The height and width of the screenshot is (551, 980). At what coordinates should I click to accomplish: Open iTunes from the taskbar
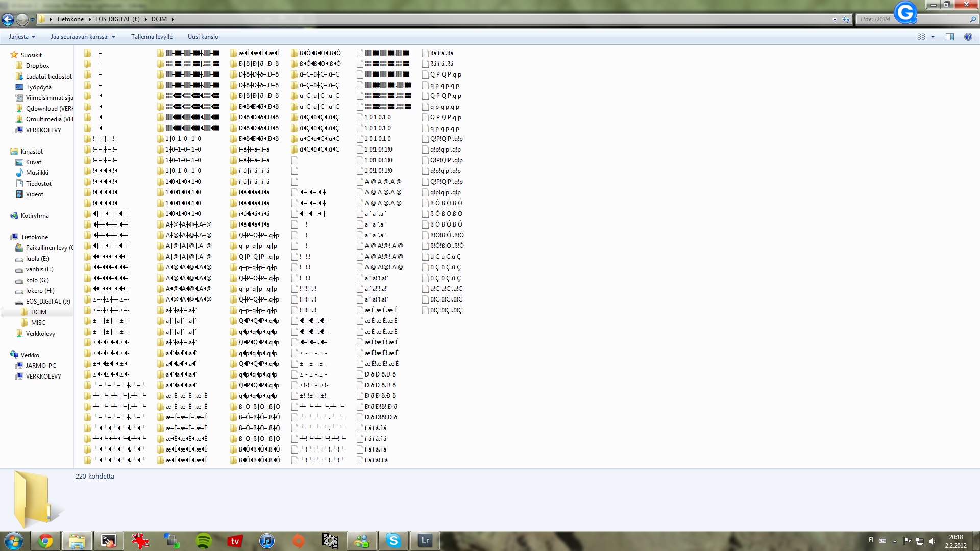(x=266, y=541)
